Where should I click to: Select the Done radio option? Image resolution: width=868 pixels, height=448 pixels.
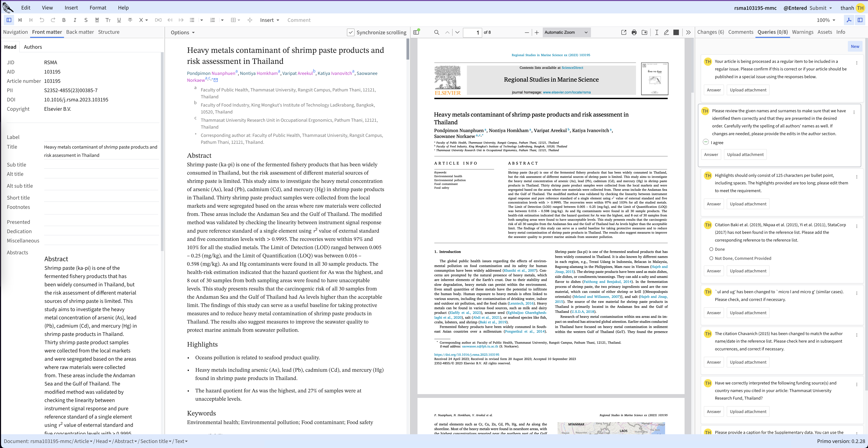point(711,249)
